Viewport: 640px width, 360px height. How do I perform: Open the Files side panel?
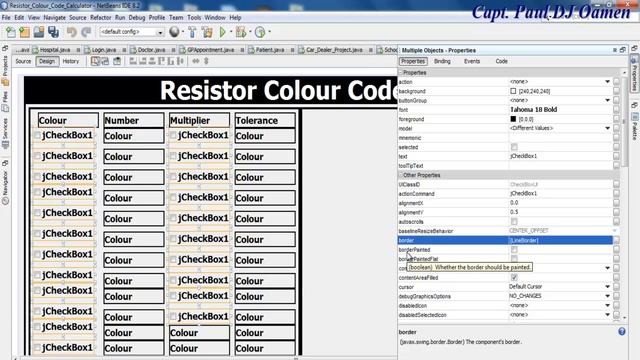click(x=5, y=100)
